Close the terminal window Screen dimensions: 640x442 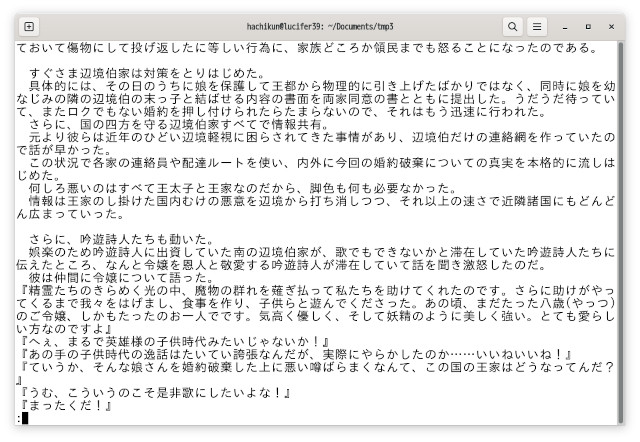[613, 26]
